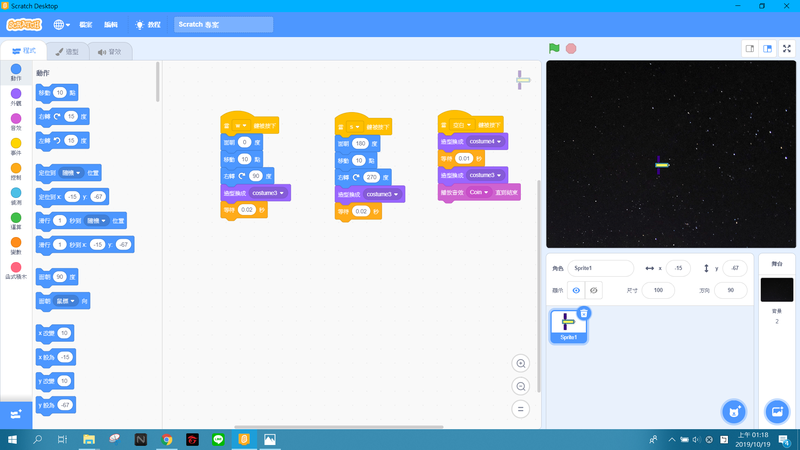Open the costume4 dropdown
The height and width of the screenshot is (450, 800).
click(485, 141)
